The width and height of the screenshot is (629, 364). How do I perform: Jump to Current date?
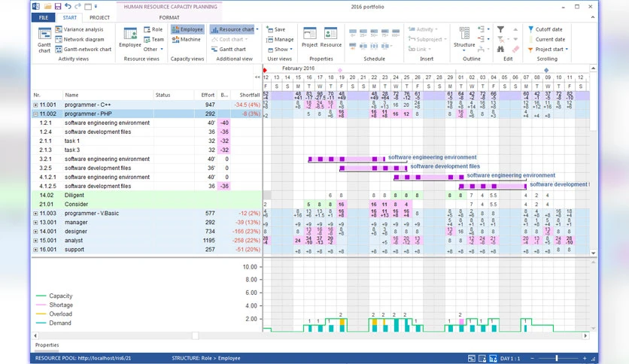(546, 39)
